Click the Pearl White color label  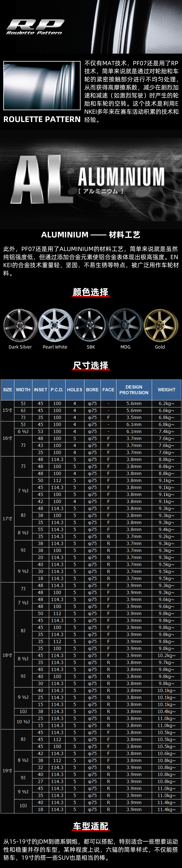(x=55, y=347)
